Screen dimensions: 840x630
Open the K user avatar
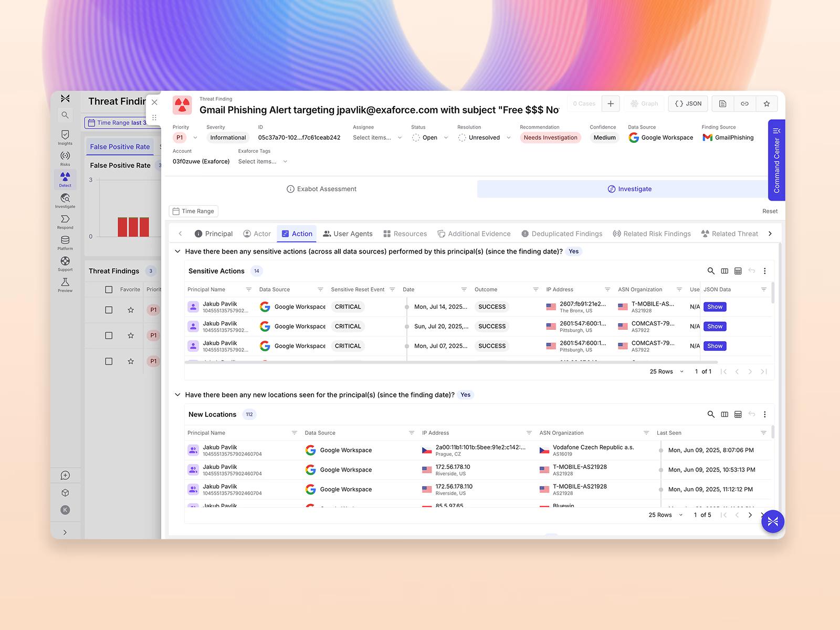(65, 510)
